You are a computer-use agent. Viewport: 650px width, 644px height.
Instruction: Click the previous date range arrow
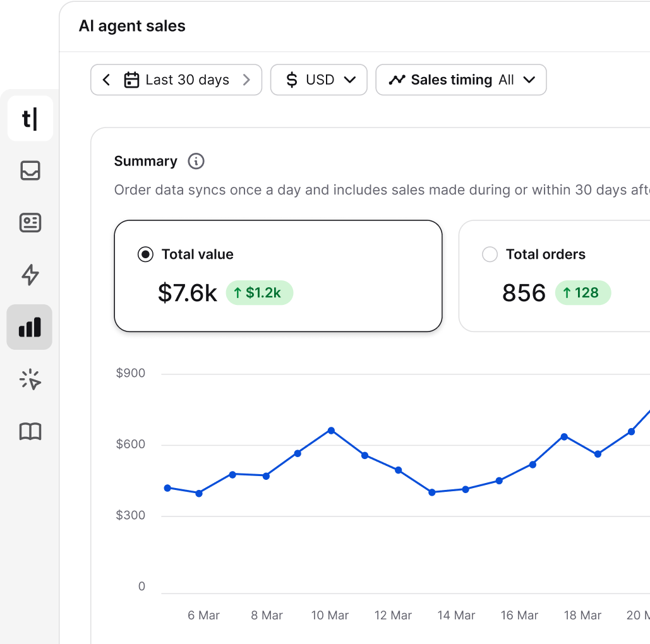pos(106,80)
